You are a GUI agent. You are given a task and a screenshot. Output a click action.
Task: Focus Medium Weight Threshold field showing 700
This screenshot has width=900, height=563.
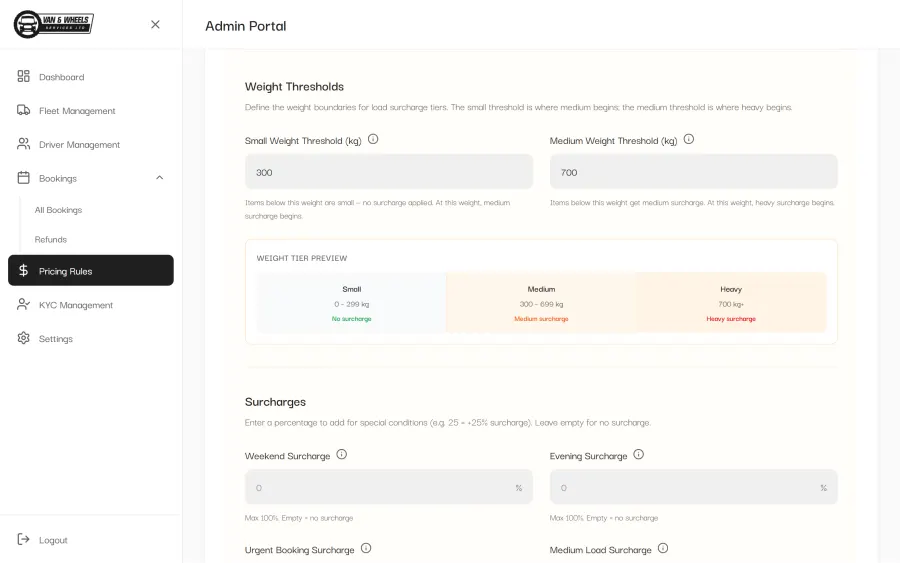point(693,172)
